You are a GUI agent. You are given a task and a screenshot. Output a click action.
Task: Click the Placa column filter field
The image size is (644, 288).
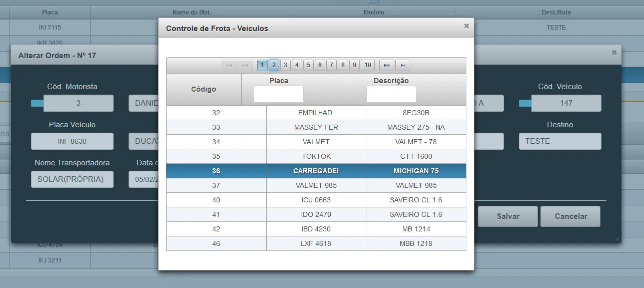coord(279,94)
